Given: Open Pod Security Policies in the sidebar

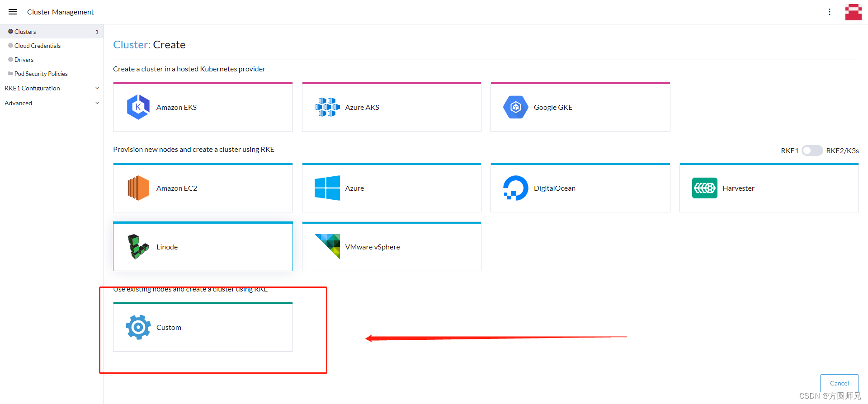Looking at the screenshot, I should (52, 74).
